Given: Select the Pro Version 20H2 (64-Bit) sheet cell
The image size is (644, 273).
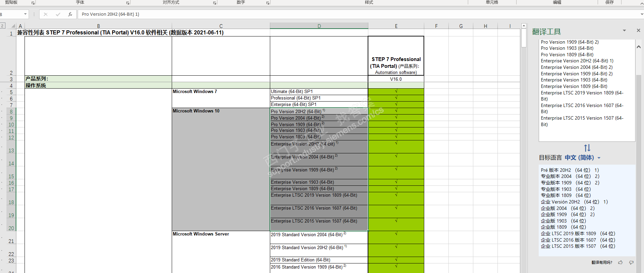Looking at the screenshot, I should pos(319,111).
